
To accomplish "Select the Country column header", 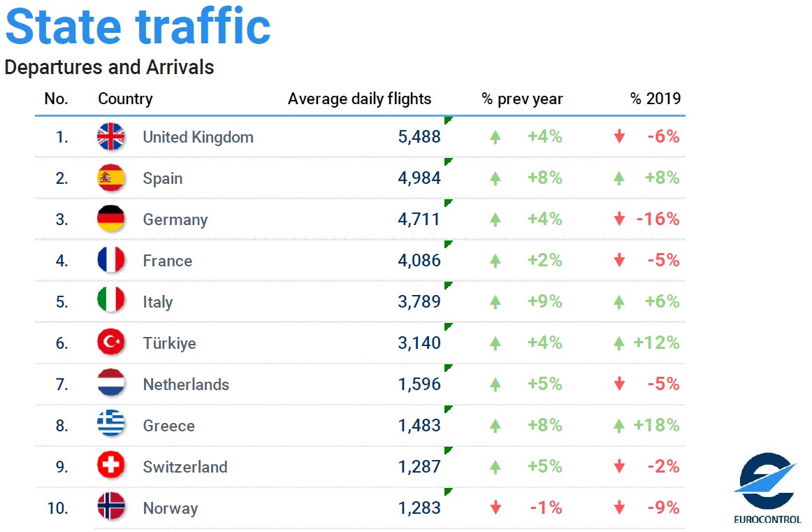I will [x=125, y=99].
